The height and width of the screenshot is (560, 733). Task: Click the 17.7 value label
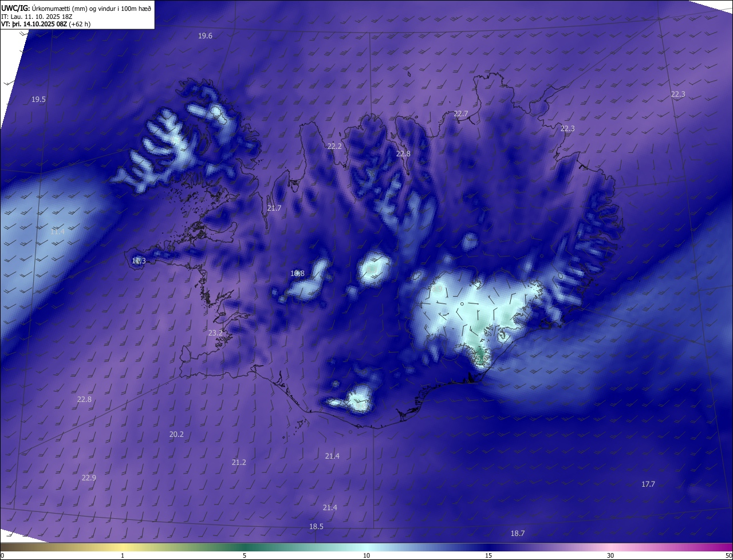[648, 484]
